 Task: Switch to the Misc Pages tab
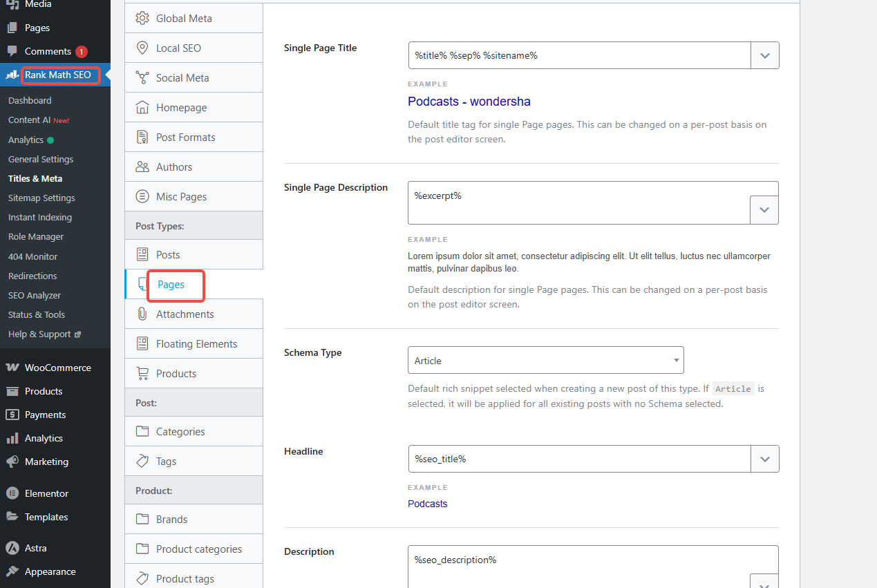point(181,197)
